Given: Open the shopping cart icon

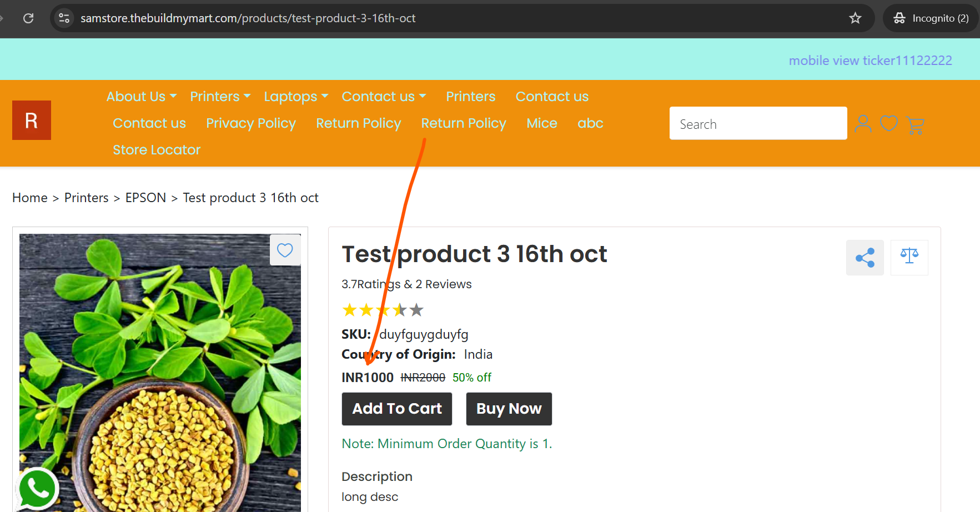Looking at the screenshot, I should [915, 125].
